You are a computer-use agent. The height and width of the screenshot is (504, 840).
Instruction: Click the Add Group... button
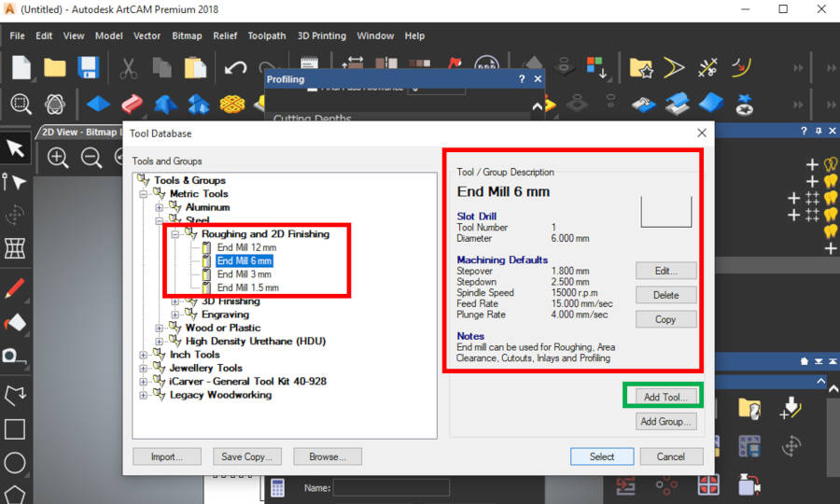pos(665,422)
